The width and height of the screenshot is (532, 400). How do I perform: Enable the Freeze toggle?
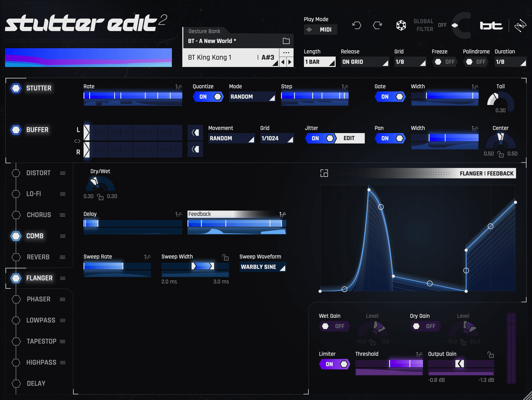[x=444, y=62]
